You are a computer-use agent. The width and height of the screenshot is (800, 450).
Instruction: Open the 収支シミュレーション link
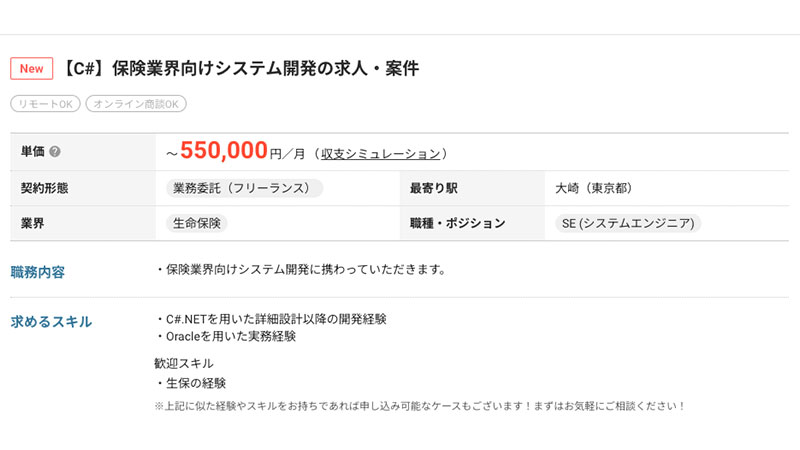pos(380,153)
